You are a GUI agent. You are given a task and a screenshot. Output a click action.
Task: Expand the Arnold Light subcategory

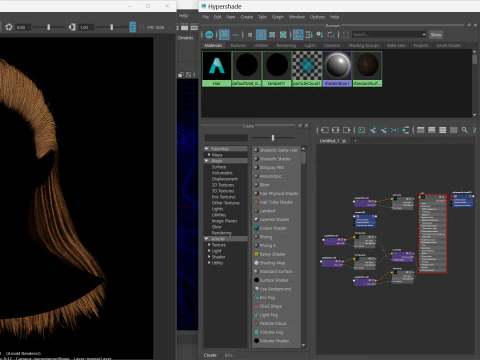coord(209,251)
